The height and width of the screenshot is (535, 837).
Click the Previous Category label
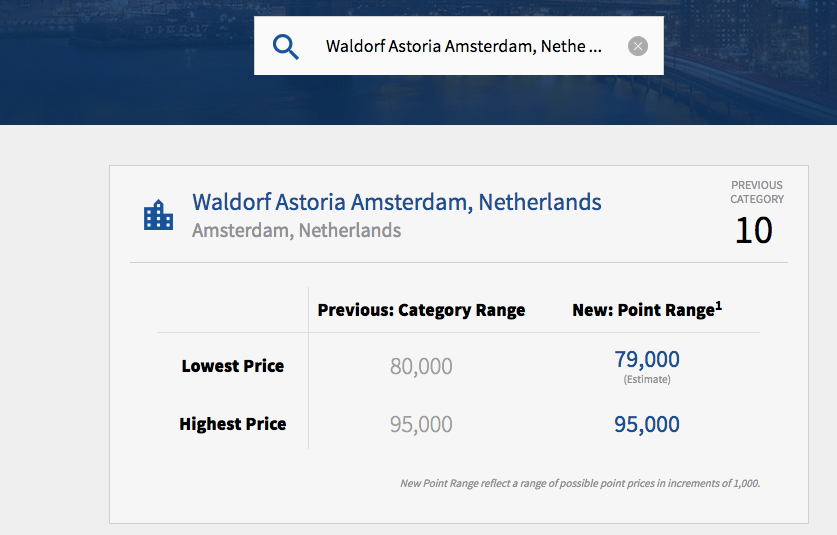pyautogui.click(x=756, y=192)
